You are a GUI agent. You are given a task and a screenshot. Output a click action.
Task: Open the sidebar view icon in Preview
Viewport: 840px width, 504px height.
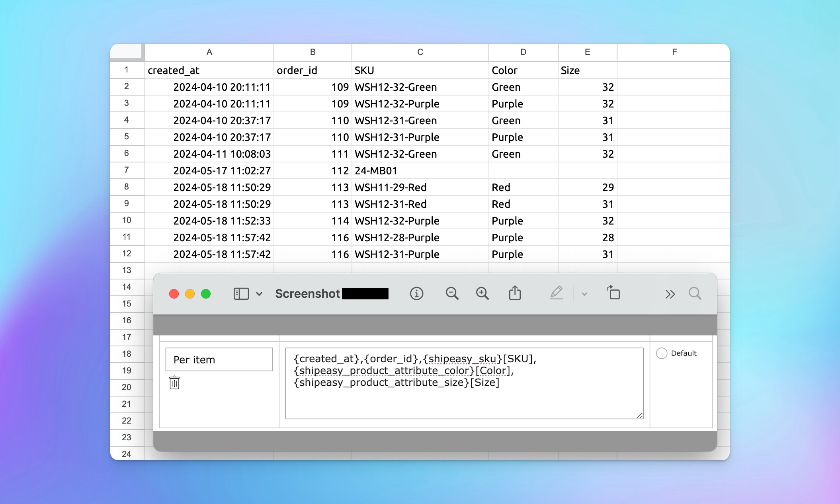point(241,294)
